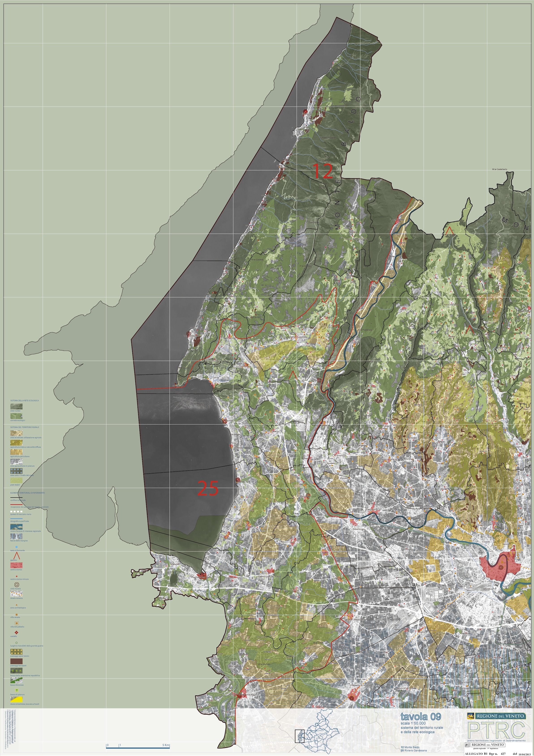Click the aree nucleo legend thumbnail
The width and height of the screenshot is (534, 756).
[x=16, y=406]
